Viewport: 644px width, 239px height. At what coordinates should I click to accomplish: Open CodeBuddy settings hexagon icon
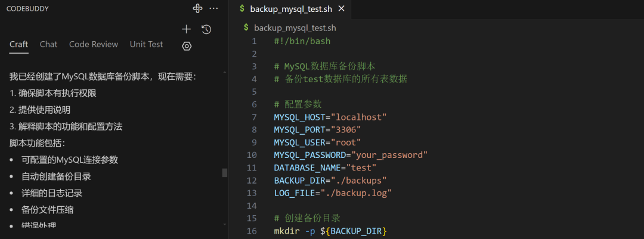tap(187, 46)
